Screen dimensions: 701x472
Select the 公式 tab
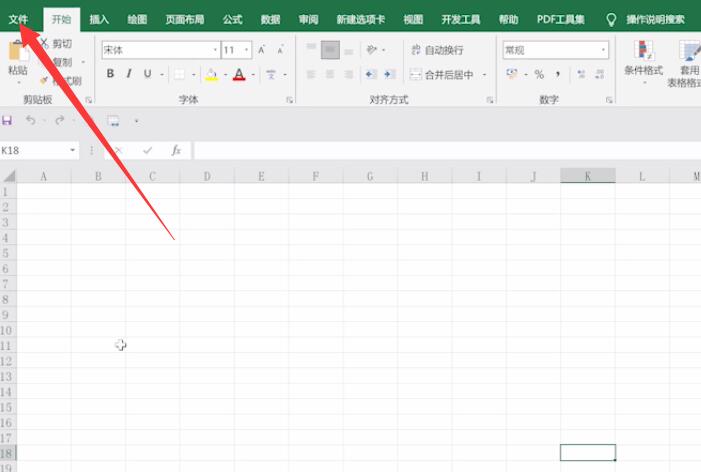232,19
